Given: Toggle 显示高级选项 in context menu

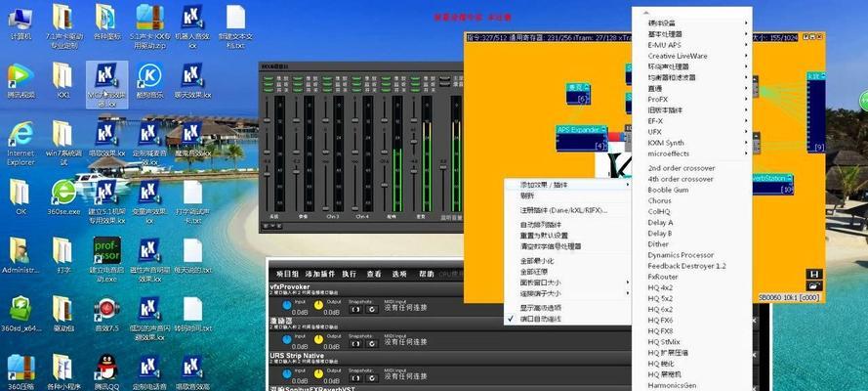Looking at the screenshot, I should [x=567, y=307].
